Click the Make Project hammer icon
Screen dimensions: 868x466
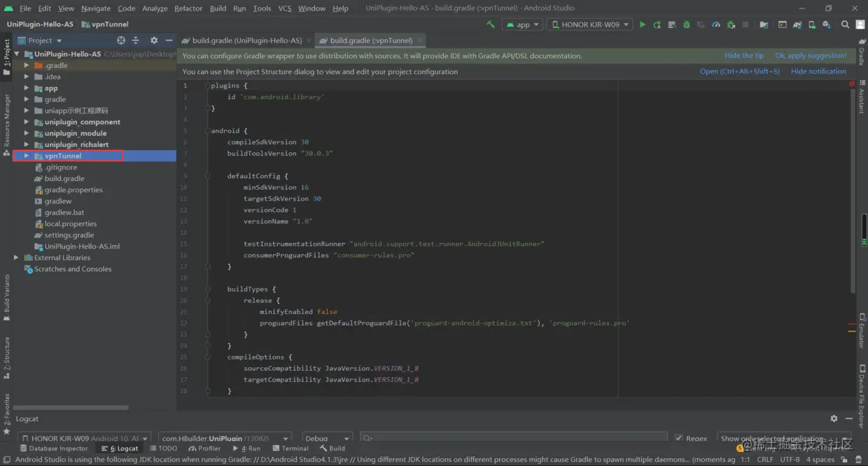point(491,25)
